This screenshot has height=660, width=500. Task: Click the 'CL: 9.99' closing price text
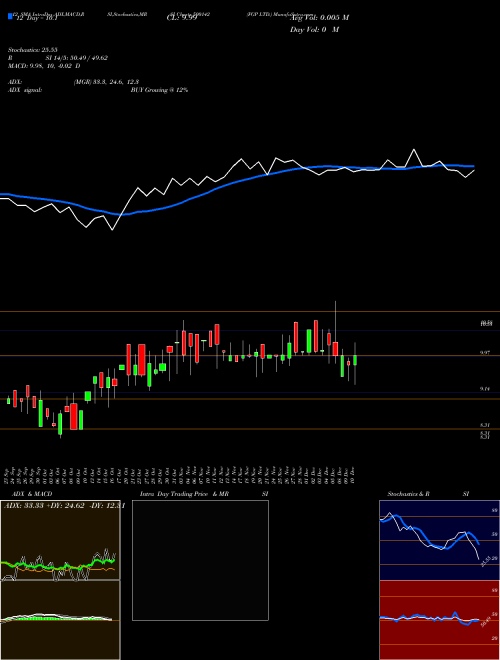pyautogui.click(x=182, y=18)
